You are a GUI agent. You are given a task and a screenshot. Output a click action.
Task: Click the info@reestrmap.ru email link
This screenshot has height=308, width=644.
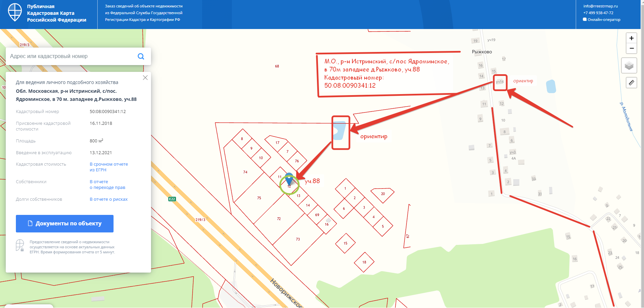[x=600, y=6]
